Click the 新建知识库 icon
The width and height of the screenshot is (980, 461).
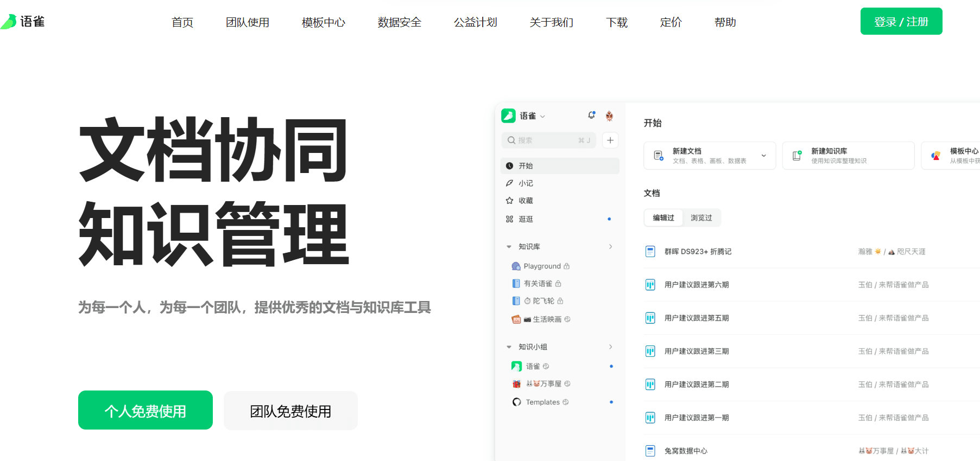(797, 156)
